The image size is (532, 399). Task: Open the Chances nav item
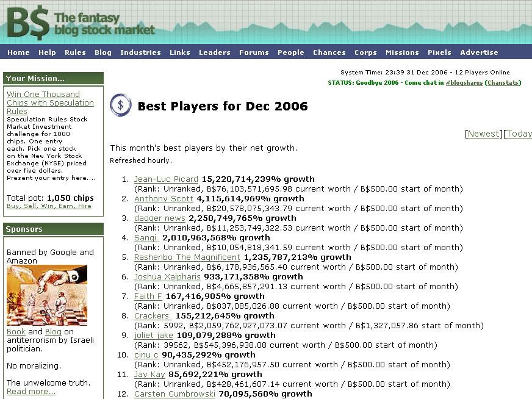coord(329,52)
